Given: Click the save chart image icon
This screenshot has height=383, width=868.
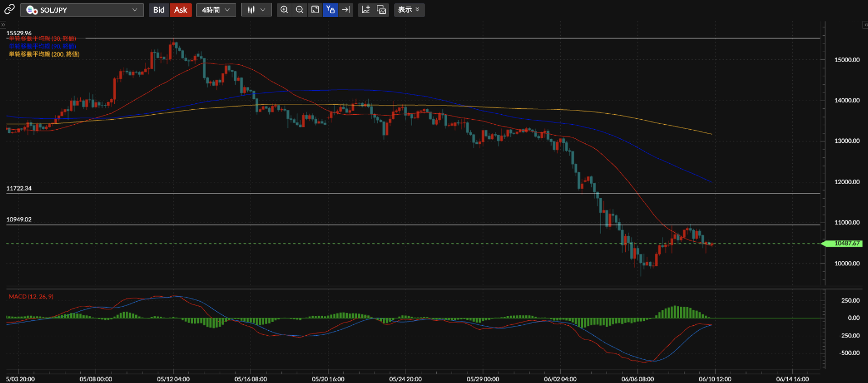Looking at the screenshot, I should [x=381, y=10].
